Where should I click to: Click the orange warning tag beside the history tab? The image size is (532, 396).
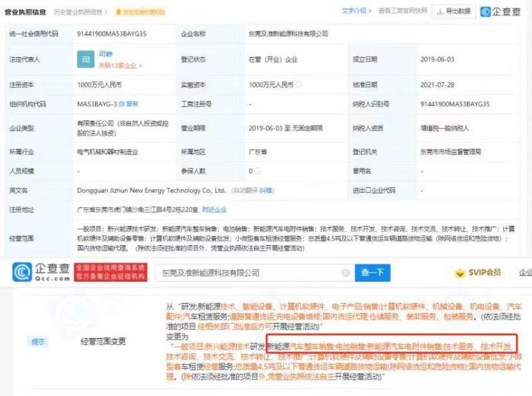click(x=140, y=12)
